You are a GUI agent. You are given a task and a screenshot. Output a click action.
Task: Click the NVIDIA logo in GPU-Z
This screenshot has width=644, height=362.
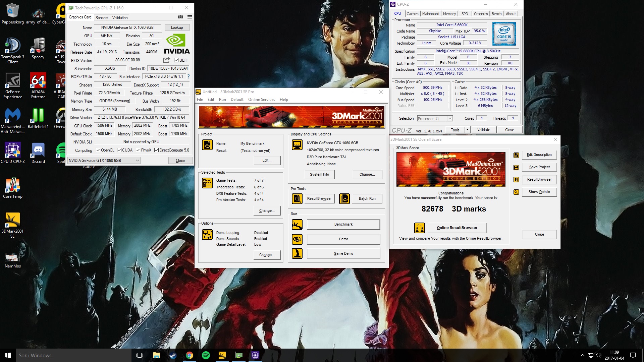pos(177,44)
